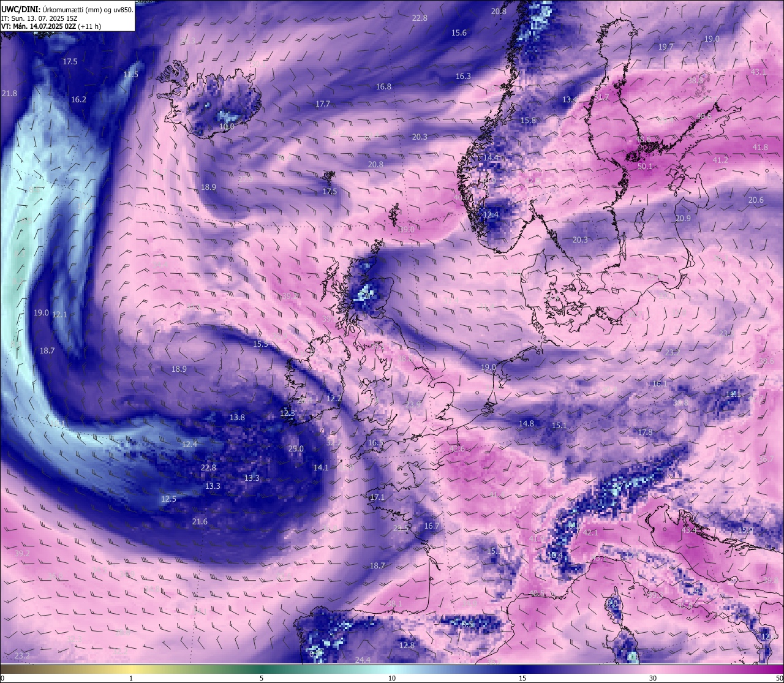
Task: Click the '15.9' value over the Balkans
Action: point(745,530)
